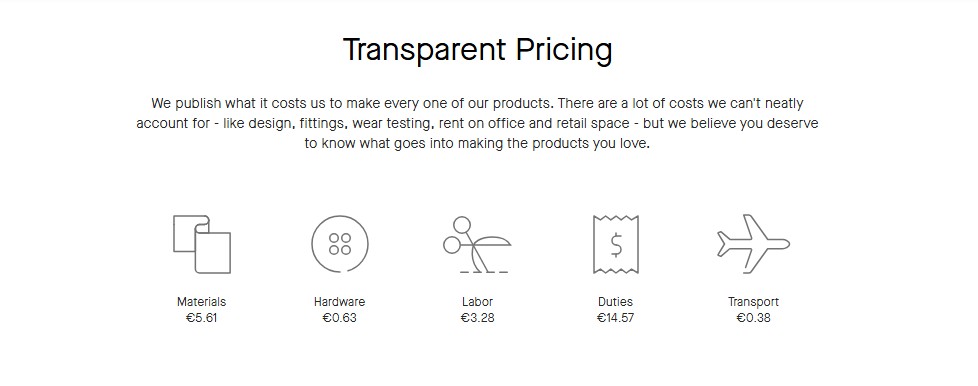978x386 pixels.
Task: Click the €5.61 materials cost
Action: point(201,318)
